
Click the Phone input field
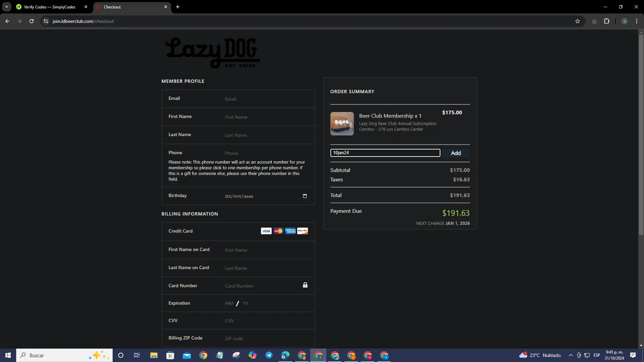pyautogui.click(x=266, y=153)
